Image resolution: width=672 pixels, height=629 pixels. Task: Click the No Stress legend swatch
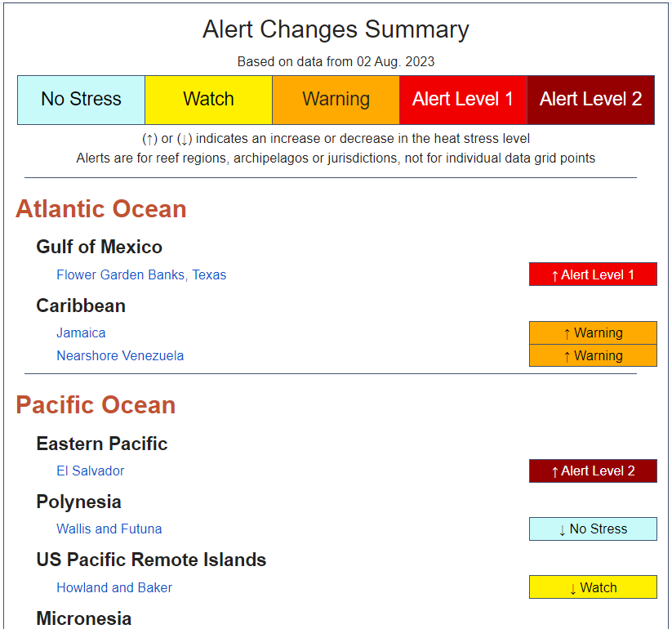point(81,100)
